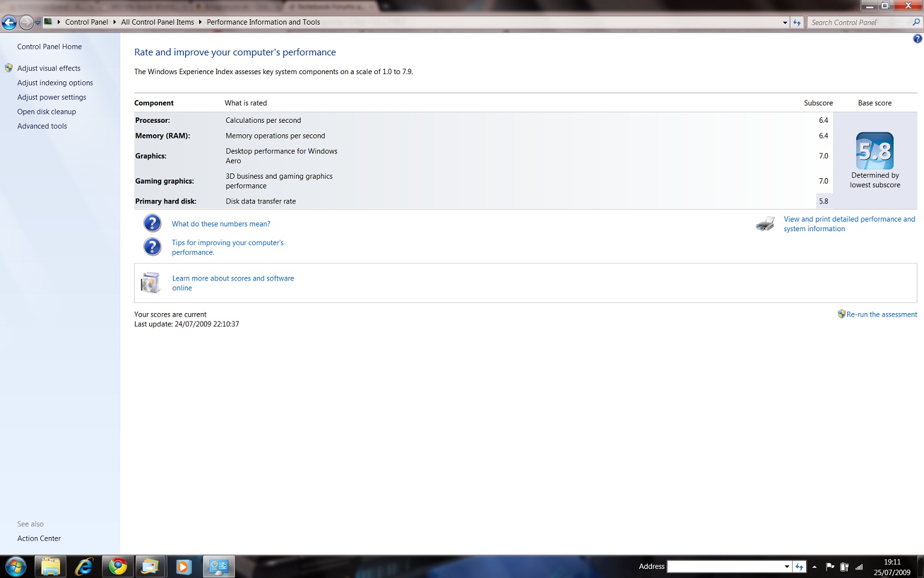The width and height of the screenshot is (924, 578).
Task: Open Tips for improving your computer's performance
Action: (227, 247)
